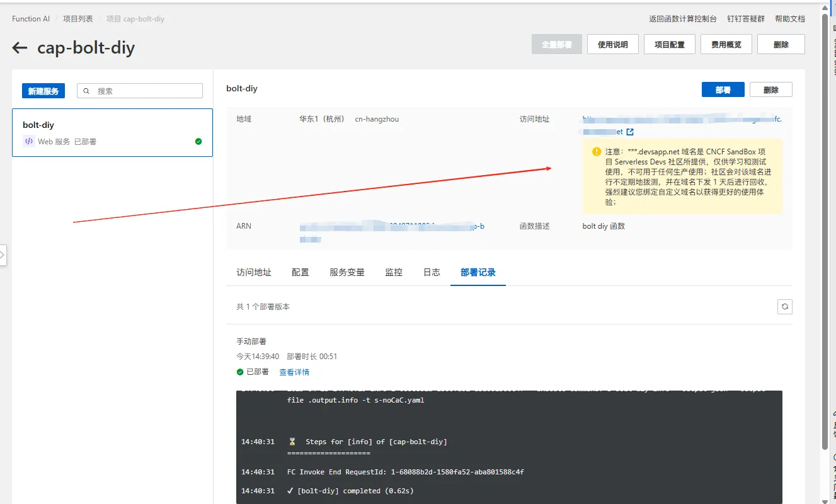Image resolution: width=836 pixels, height=504 pixels.
Task: Click the cn-hangzhou region ID
Action: tap(377, 119)
